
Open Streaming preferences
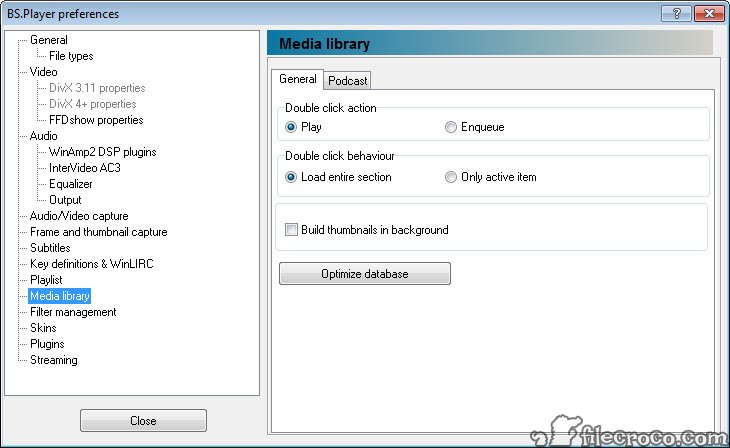54,360
